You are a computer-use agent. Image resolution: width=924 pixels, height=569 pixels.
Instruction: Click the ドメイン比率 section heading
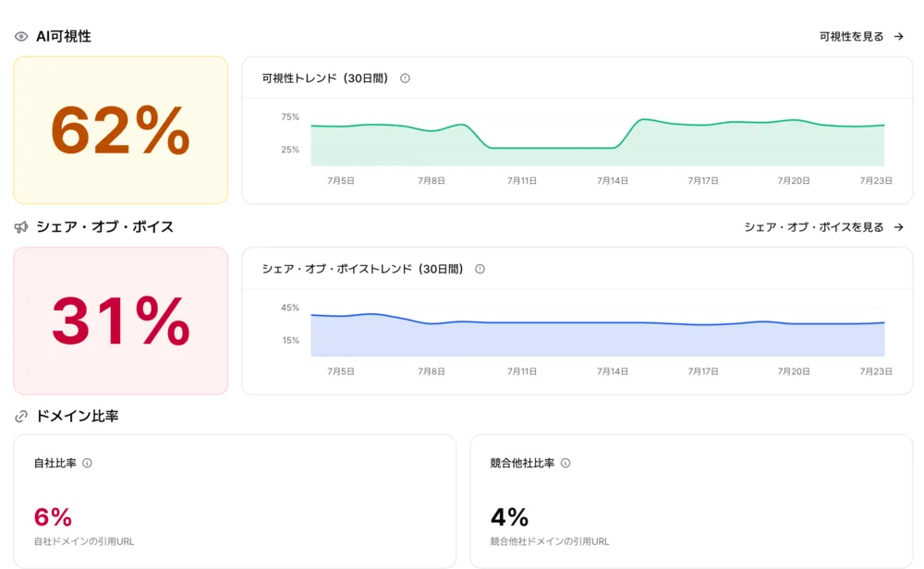coord(78,417)
